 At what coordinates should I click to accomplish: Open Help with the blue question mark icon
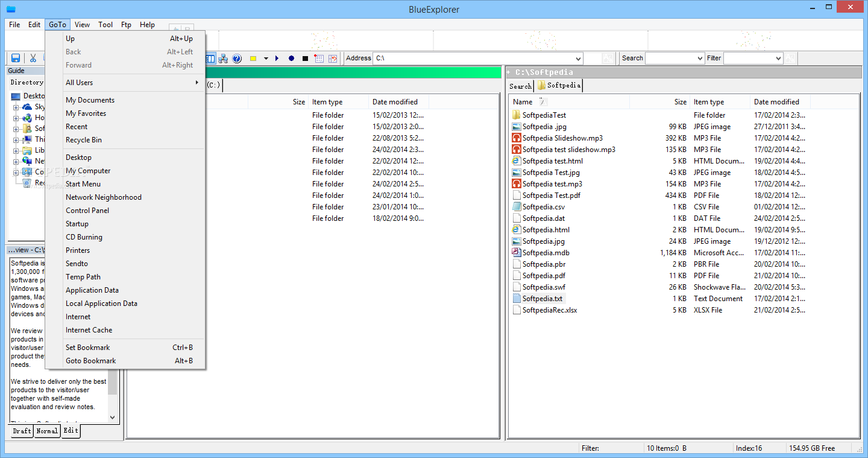[237, 59]
